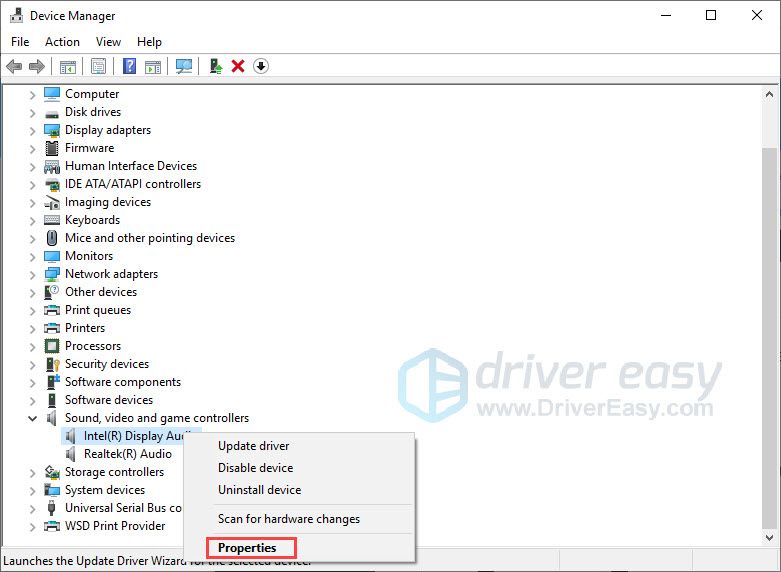This screenshot has width=781, height=572.
Task: Open the Action menu
Action: [62, 42]
